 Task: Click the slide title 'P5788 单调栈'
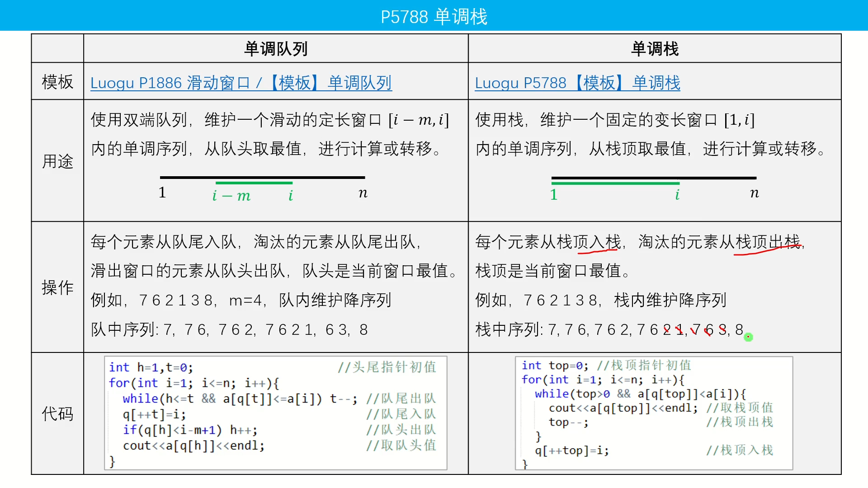click(434, 17)
